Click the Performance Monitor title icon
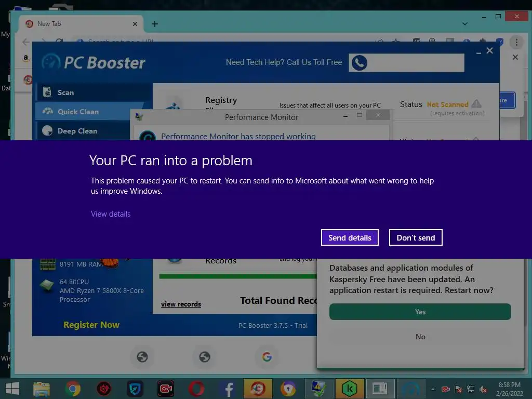The image size is (532, 399). point(139,117)
